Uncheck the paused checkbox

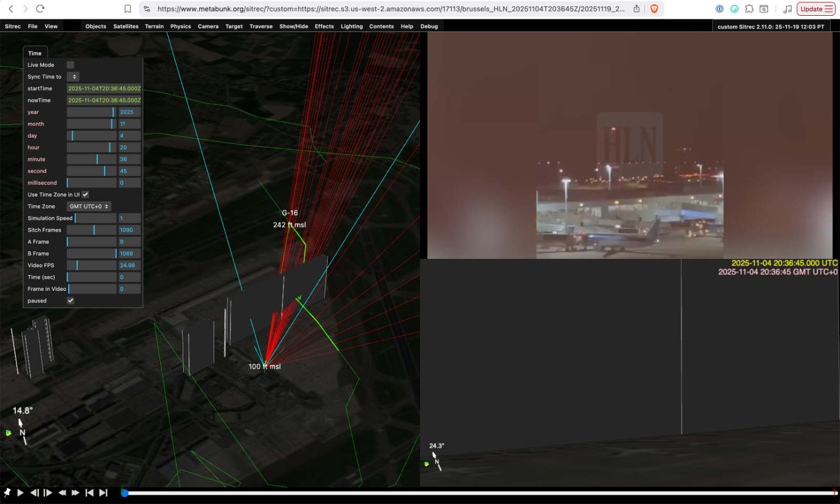tap(71, 300)
